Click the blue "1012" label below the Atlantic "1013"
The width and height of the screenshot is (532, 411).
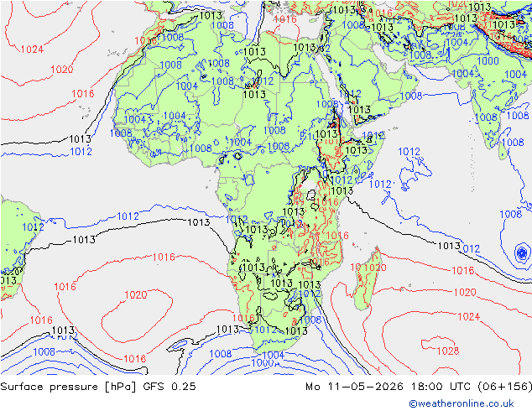81,151
